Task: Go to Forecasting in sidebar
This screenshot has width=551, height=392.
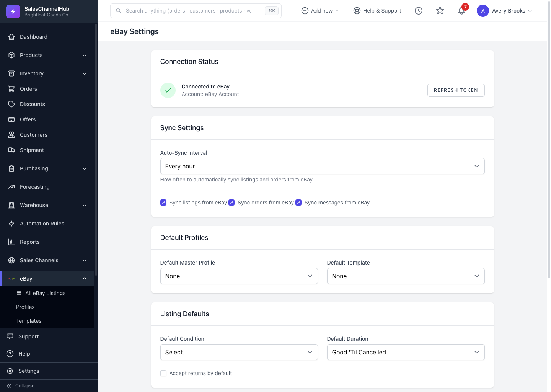Action: coord(47,187)
